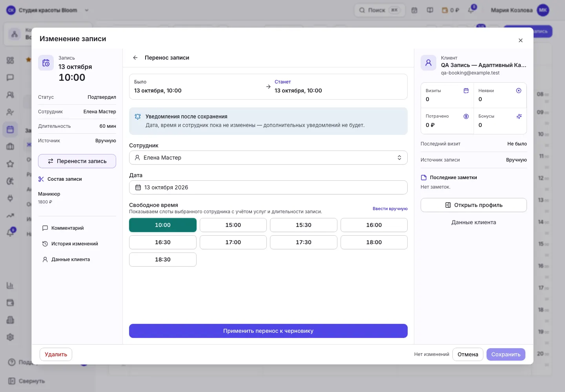Click the red Удалить button
Image resolution: width=565 pixels, height=392 pixels.
[x=56, y=354]
